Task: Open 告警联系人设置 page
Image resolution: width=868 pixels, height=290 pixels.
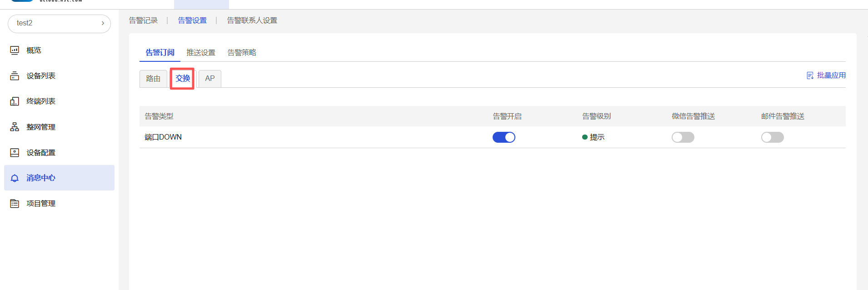Action: pyautogui.click(x=252, y=20)
